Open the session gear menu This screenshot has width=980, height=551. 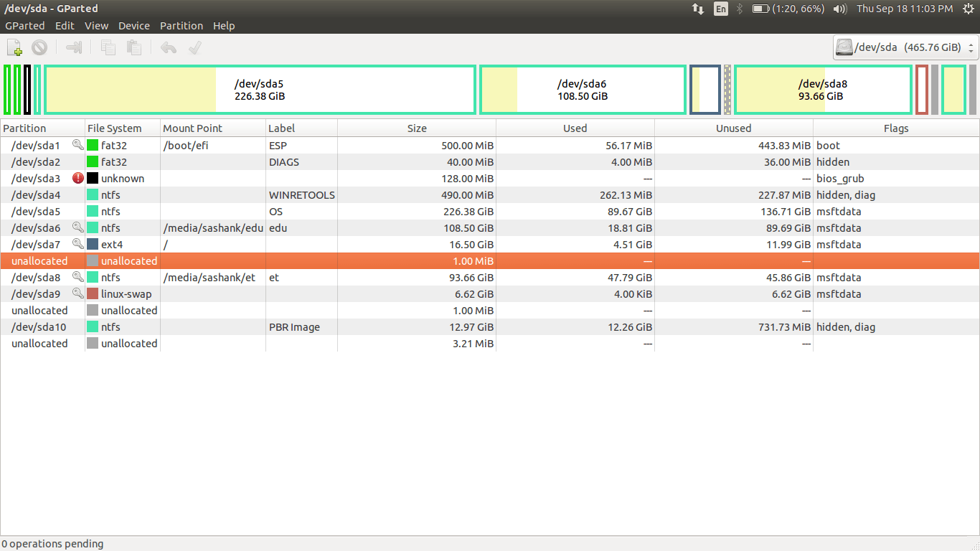click(970, 9)
